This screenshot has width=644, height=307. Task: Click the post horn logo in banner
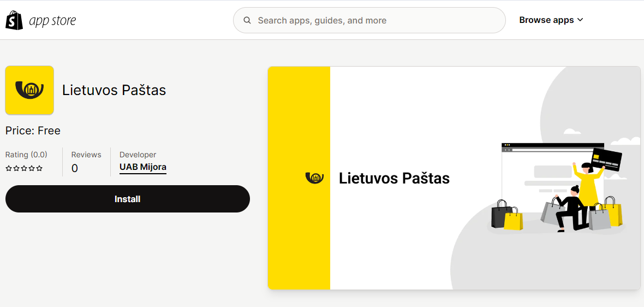pyautogui.click(x=314, y=178)
